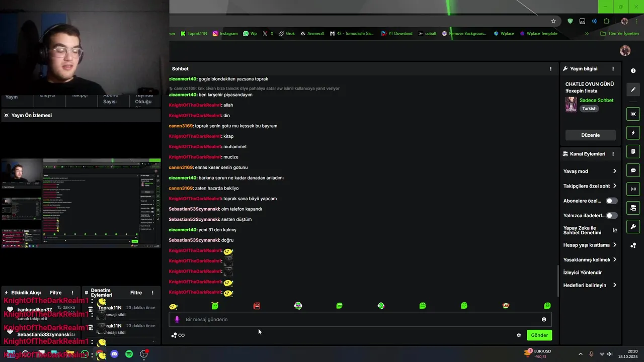Open Kanal Eylemleri panel three-dot menu
644x362 pixels.
pos(613,154)
